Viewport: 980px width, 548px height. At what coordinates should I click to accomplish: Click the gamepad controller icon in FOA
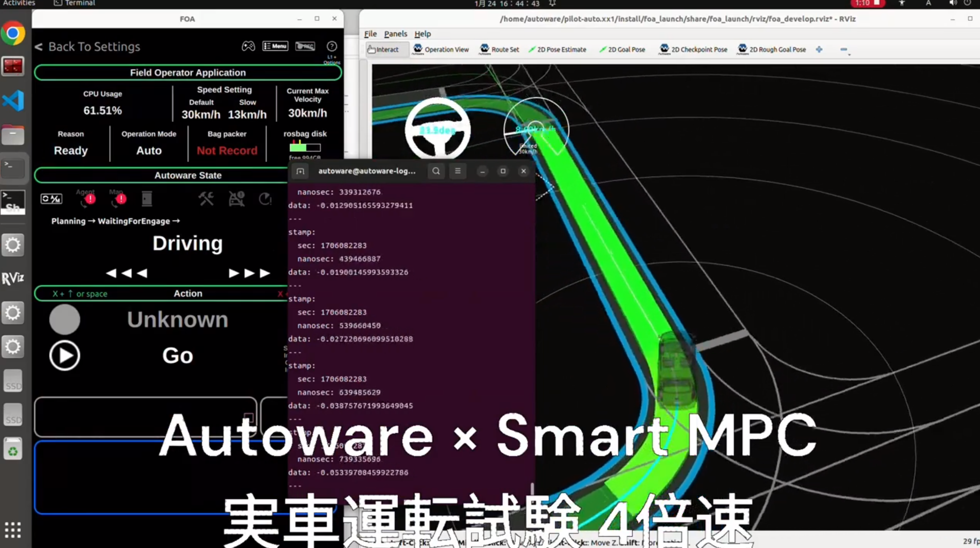coord(248,46)
